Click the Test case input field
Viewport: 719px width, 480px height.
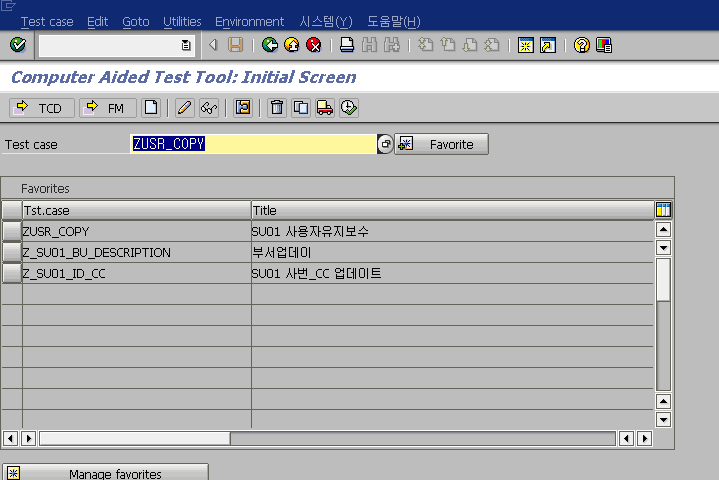pos(253,144)
